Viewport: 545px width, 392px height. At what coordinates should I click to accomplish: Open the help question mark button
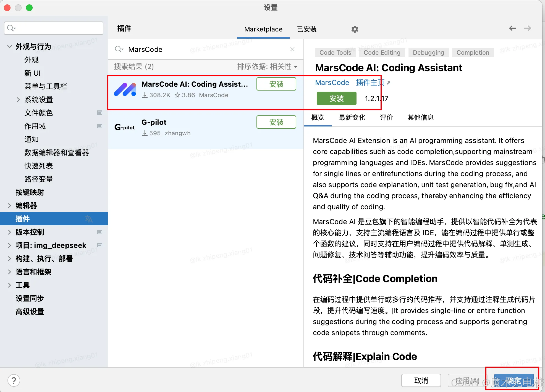[14, 381]
